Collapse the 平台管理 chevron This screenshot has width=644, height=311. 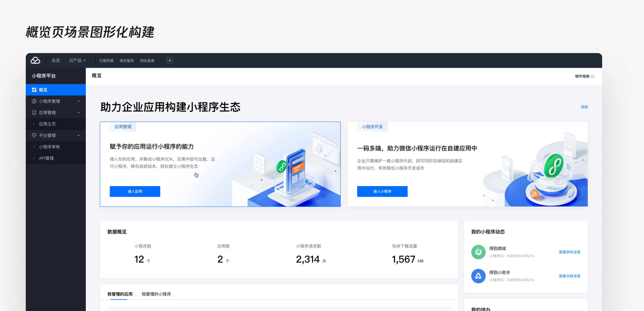(79, 135)
